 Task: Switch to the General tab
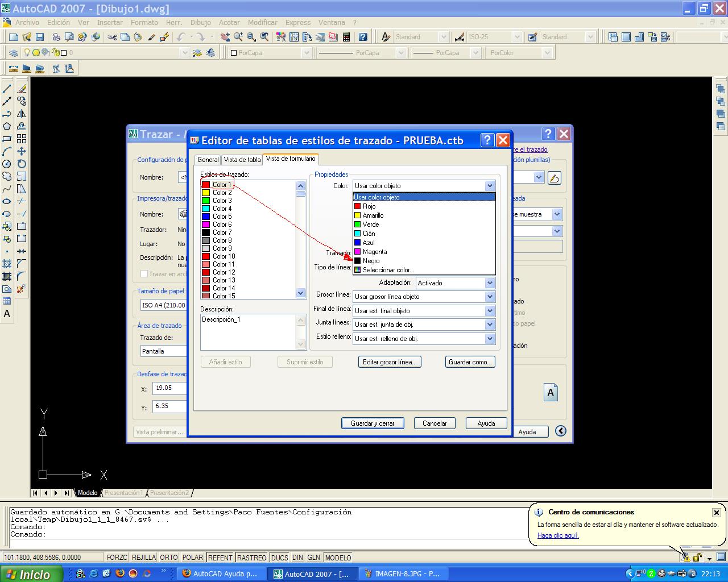[208, 160]
